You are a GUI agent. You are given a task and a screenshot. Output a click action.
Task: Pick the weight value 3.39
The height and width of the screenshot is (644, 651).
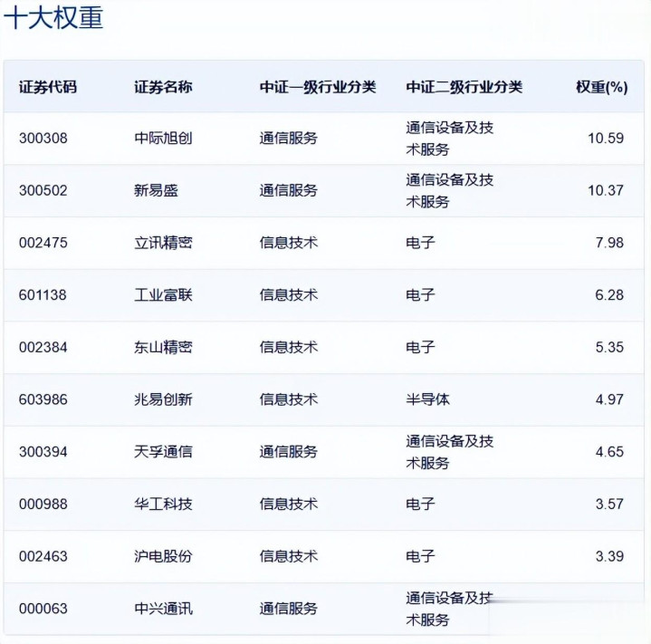[x=609, y=556]
